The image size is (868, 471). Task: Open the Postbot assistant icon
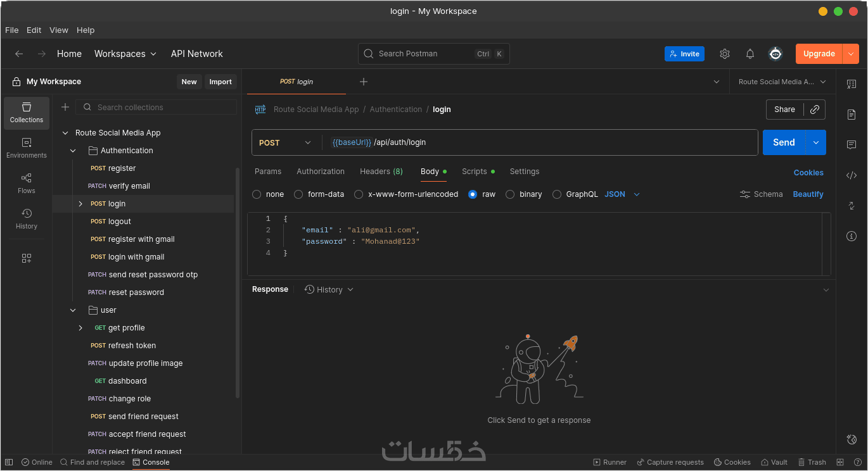(x=852, y=439)
